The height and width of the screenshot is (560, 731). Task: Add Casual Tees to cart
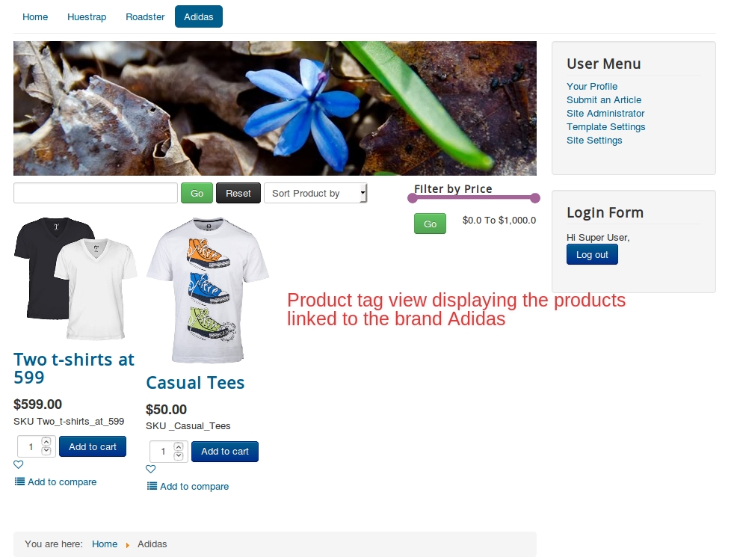tap(225, 452)
